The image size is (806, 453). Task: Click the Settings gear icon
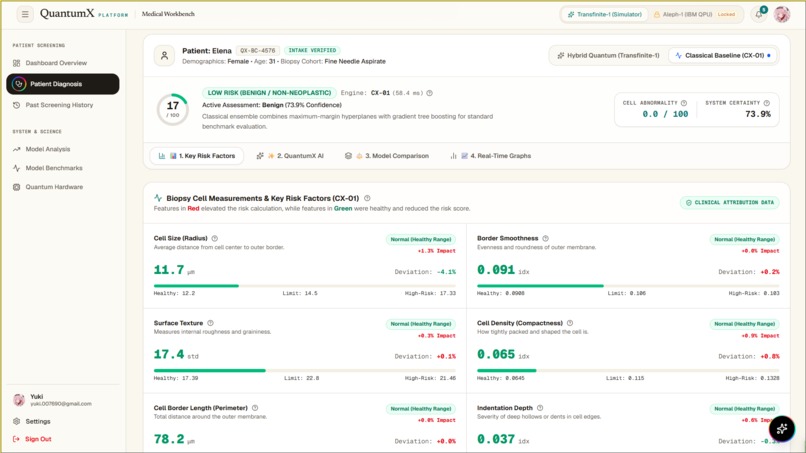tap(16, 421)
